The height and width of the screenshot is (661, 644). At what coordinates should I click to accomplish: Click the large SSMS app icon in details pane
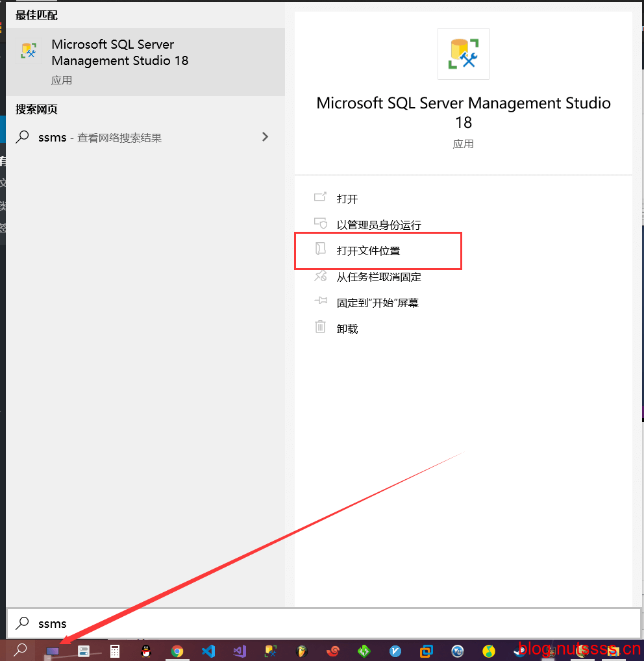(463, 54)
